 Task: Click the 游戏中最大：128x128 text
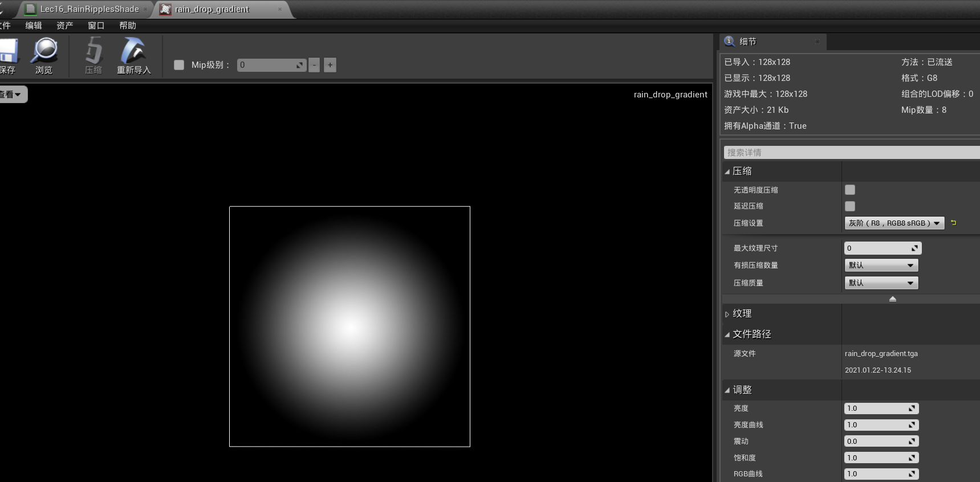766,94
